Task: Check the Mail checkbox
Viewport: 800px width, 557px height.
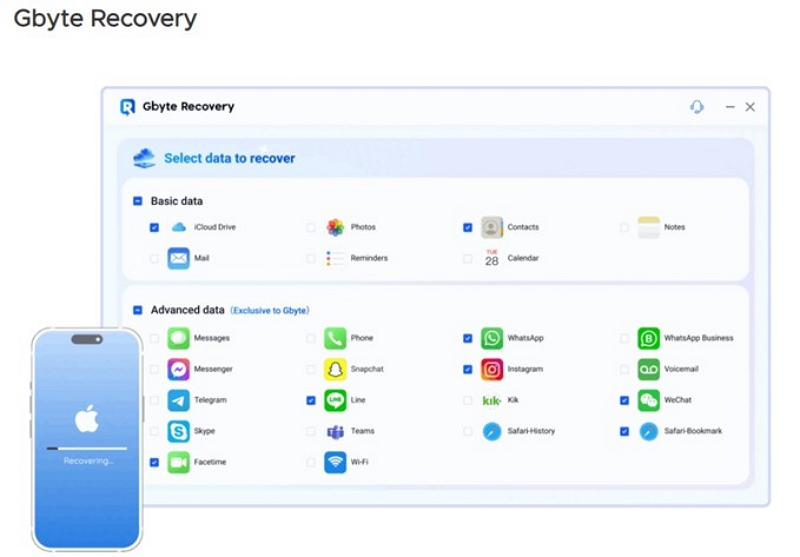Action: pyautogui.click(x=154, y=259)
